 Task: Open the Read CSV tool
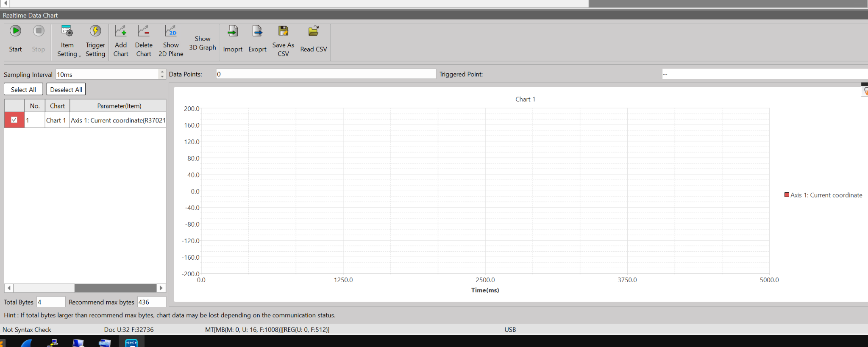pyautogui.click(x=313, y=39)
